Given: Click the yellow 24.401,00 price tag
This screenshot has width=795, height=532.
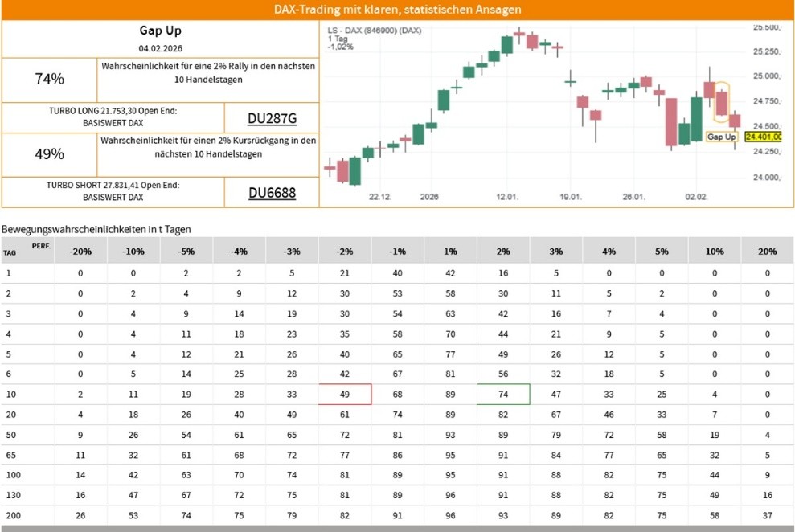Looking at the screenshot, I should coord(763,137).
